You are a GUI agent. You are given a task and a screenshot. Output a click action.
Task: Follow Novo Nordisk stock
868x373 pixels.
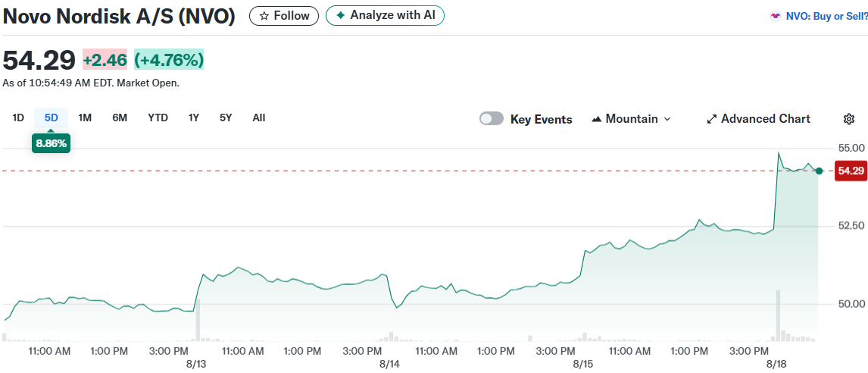(284, 15)
